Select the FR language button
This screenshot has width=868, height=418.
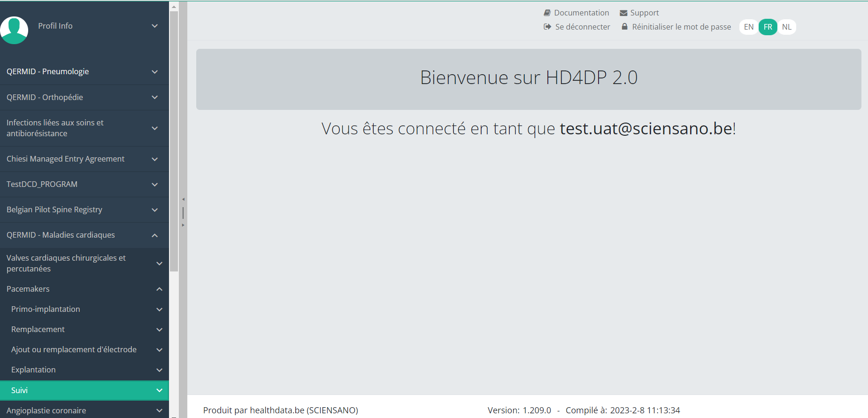point(768,27)
